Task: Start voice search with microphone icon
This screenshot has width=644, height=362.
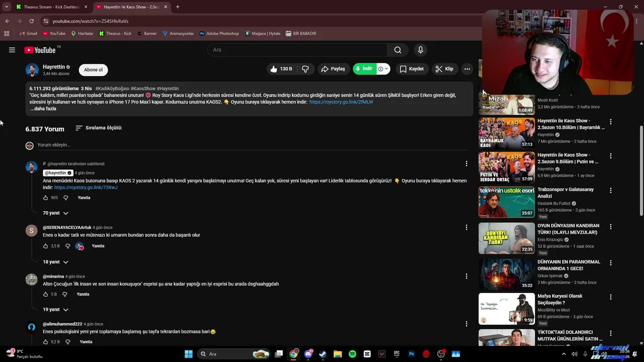Action: point(421,50)
